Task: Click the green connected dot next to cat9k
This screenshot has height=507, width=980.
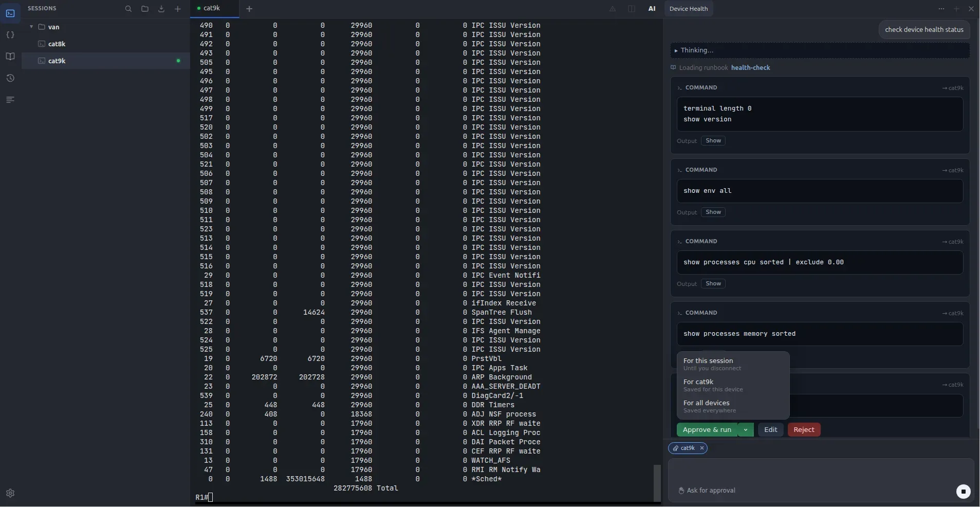Action: (x=178, y=61)
